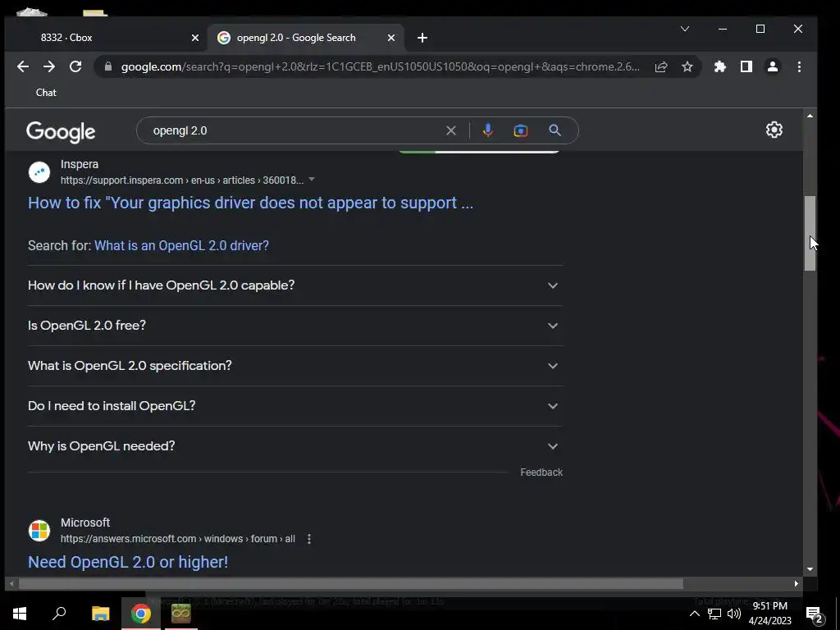The image size is (840, 630).
Task: Open the Microsoft result three-dot menu
Action: (x=309, y=538)
